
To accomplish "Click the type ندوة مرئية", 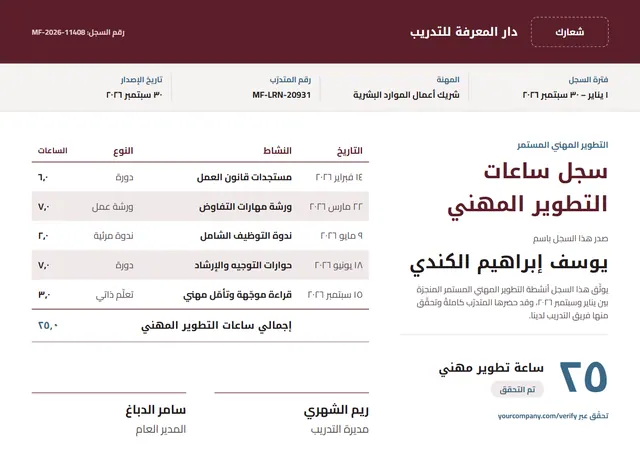I will 113,236.
